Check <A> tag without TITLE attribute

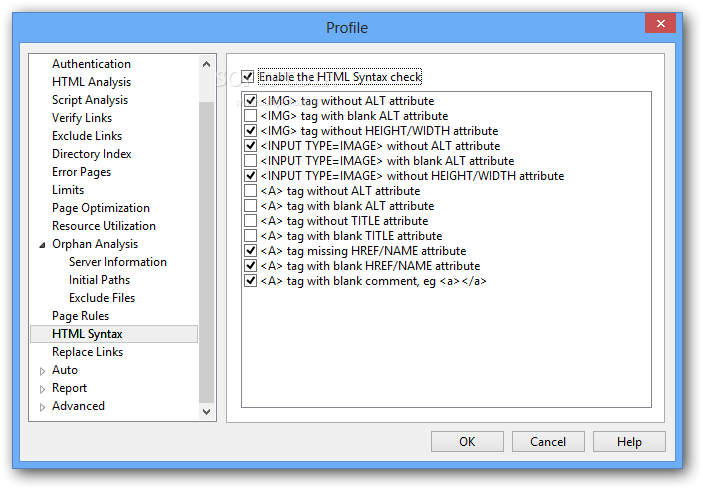pos(250,221)
